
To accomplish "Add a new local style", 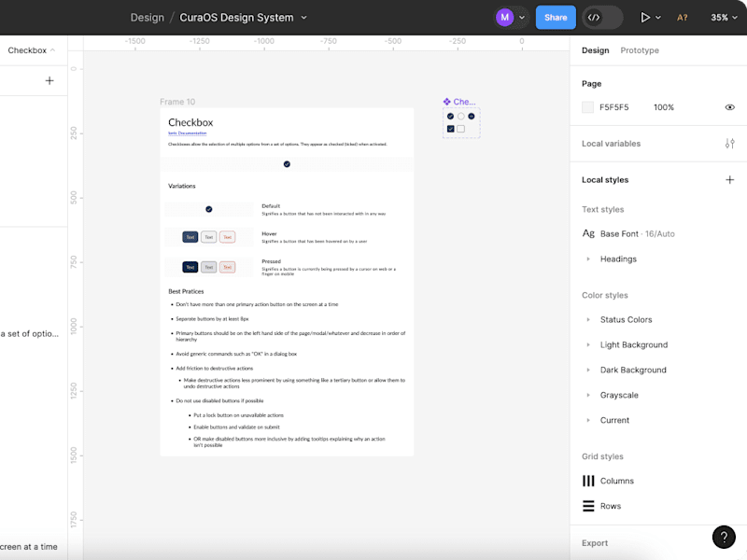I will (729, 179).
